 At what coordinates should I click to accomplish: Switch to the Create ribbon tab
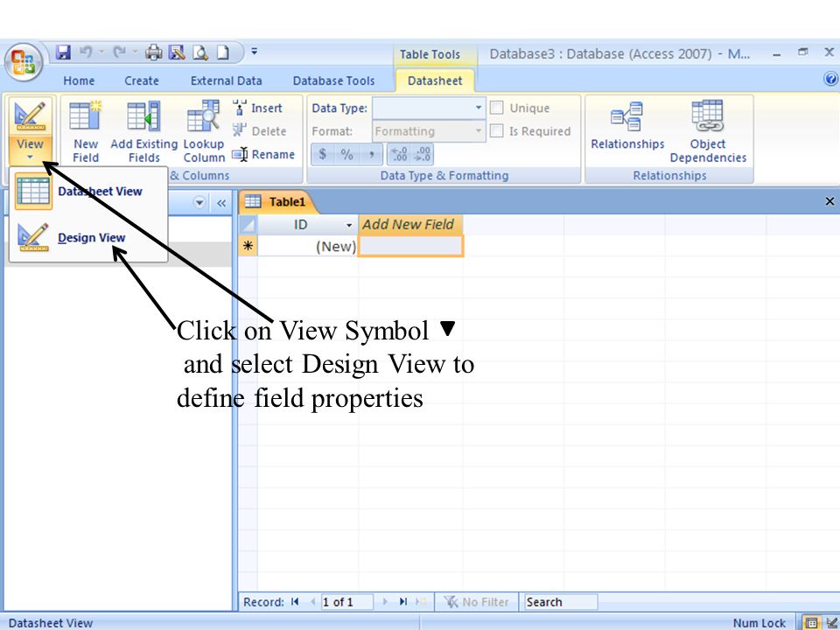point(142,80)
